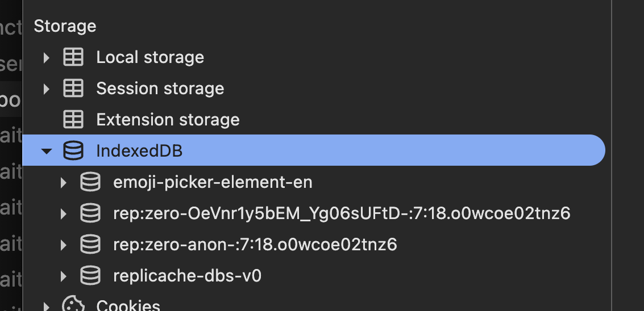Expand the replicache-dbs-v0 database
Screen dimensions: 644x311
(x=64, y=276)
